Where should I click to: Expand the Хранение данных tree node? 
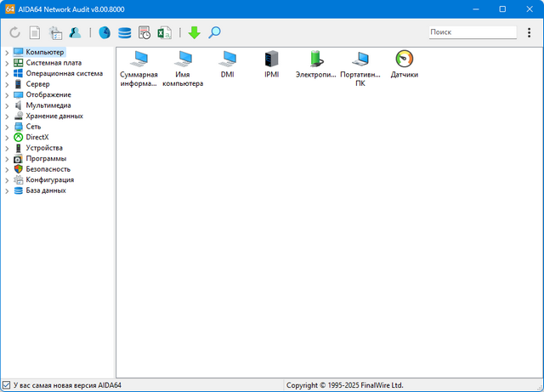pyautogui.click(x=7, y=116)
